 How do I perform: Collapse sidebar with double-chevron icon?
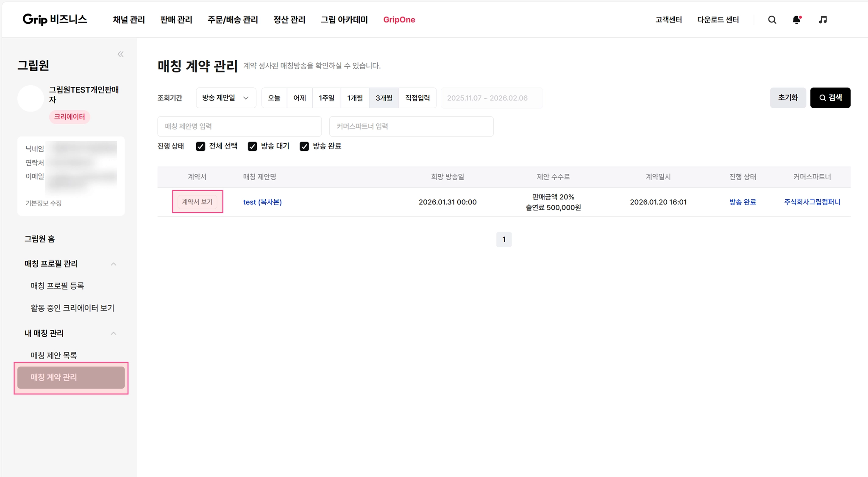tap(120, 54)
